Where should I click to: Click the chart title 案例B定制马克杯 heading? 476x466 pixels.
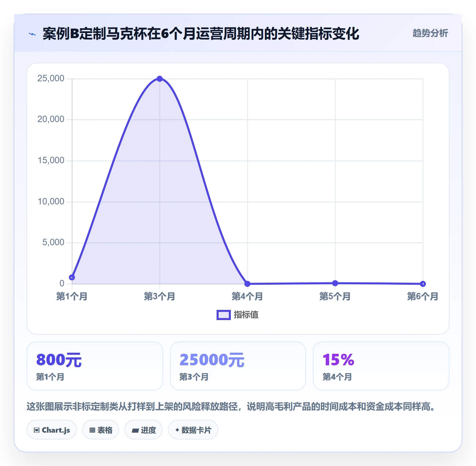(201, 34)
